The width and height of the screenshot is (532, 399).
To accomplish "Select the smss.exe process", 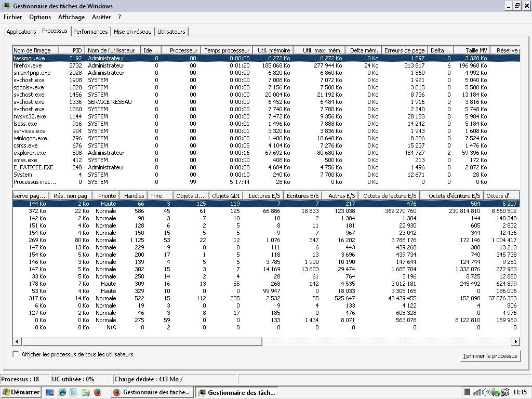I will (x=267, y=160).
